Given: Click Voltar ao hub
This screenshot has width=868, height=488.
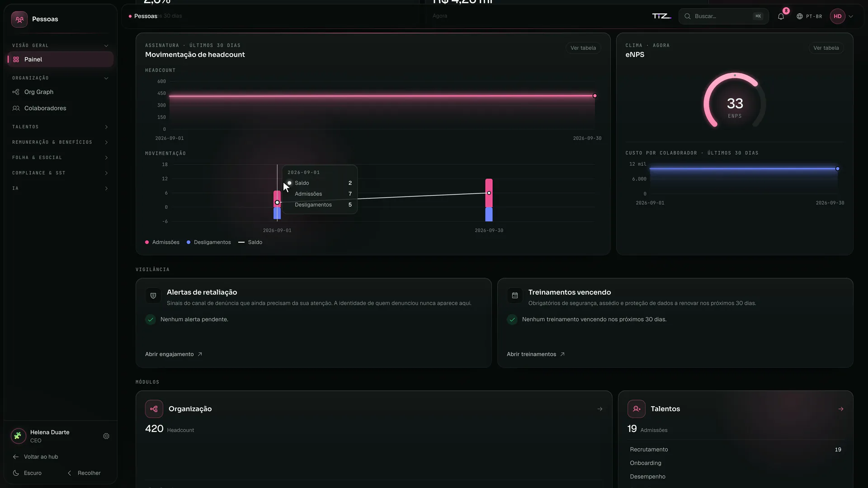Looking at the screenshot, I should pyautogui.click(x=36, y=457).
